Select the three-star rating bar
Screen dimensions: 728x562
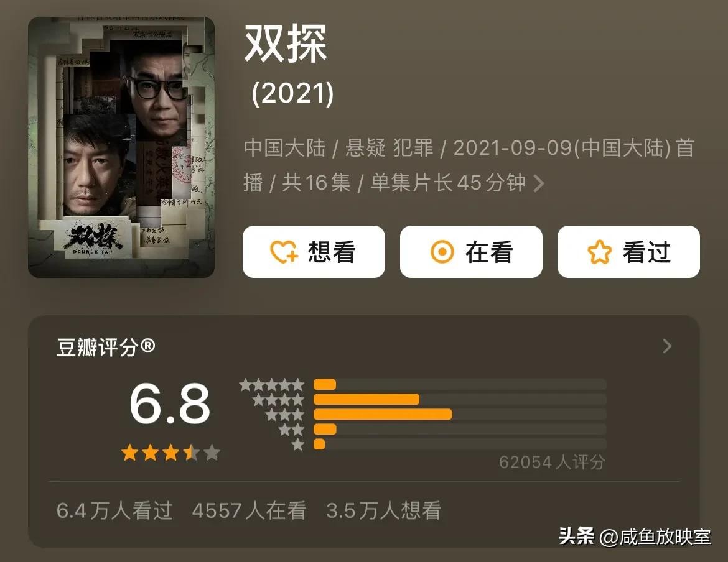click(x=460, y=414)
